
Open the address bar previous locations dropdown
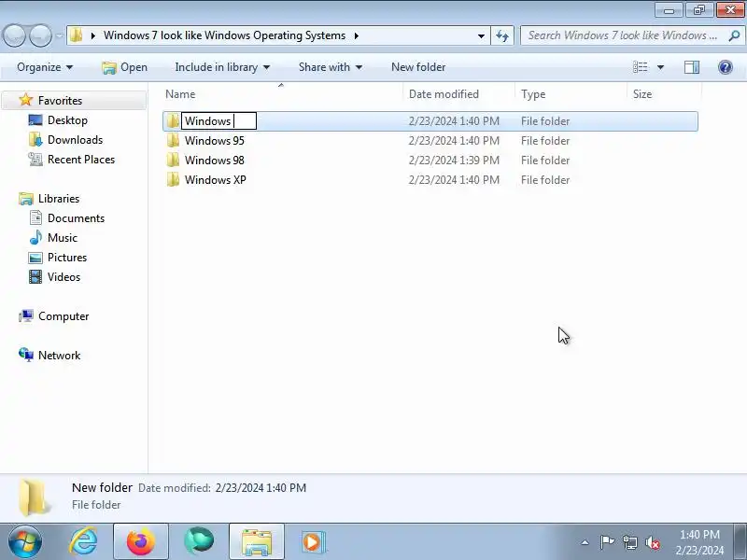481,35
